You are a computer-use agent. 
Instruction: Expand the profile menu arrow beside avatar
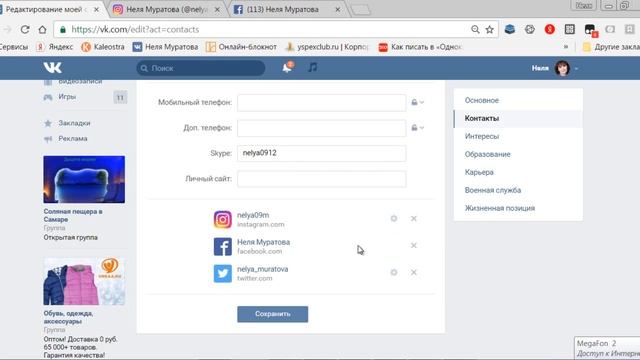point(576,69)
